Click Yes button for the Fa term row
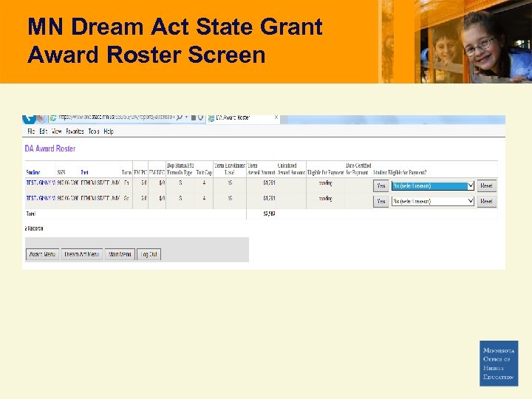 381,185
